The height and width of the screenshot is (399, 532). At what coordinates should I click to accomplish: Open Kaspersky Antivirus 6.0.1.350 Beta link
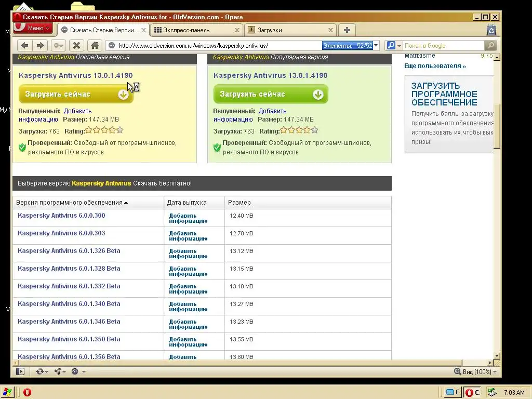pos(69,339)
